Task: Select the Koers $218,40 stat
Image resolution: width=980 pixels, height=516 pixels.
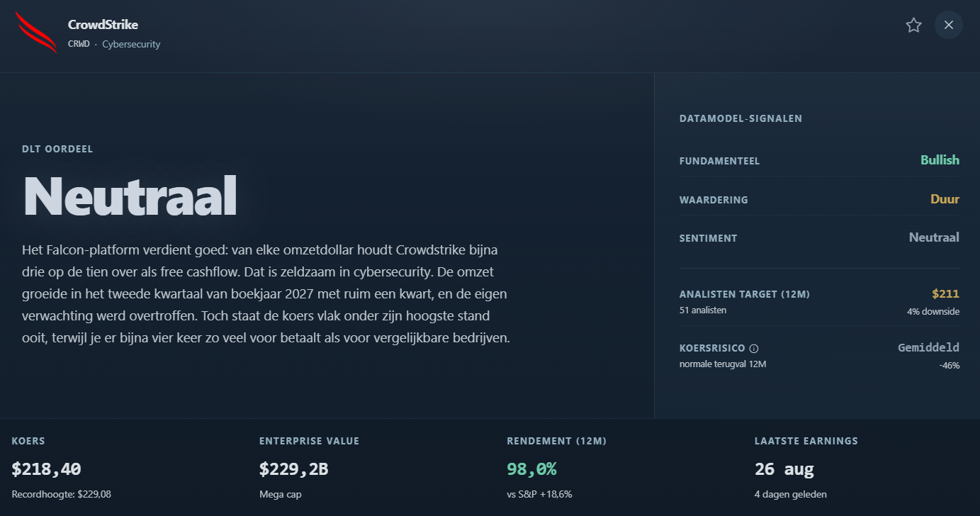Action: [x=47, y=469]
